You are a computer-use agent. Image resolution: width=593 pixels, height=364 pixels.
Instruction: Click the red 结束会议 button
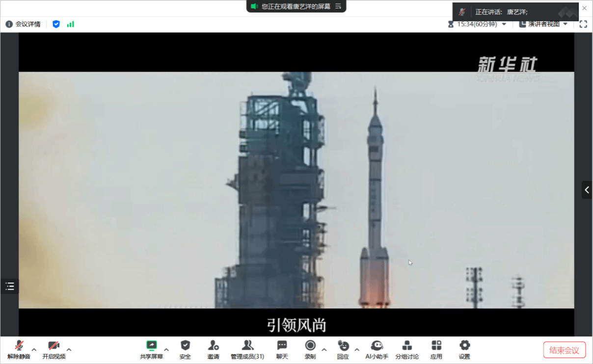[x=564, y=350]
